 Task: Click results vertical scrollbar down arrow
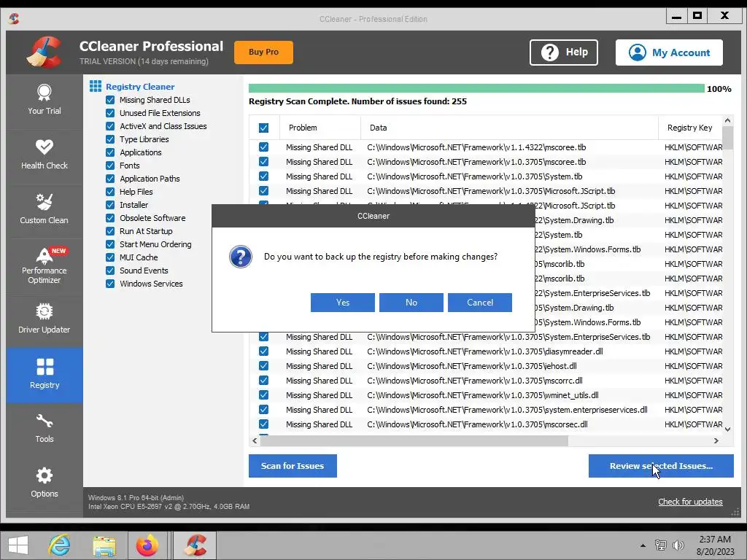727,429
